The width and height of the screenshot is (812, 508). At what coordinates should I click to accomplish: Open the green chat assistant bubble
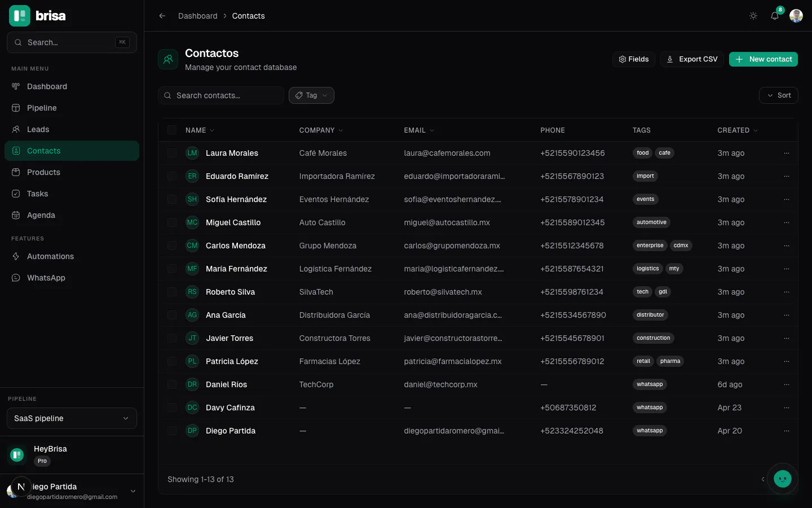click(x=782, y=479)
